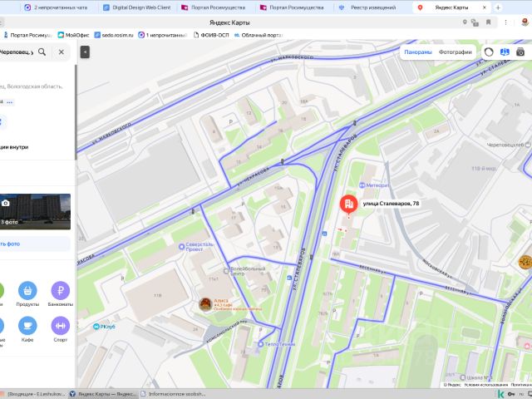Switch to Панорамы mode
The image size is (532, 399).
(x=418, y=52)
